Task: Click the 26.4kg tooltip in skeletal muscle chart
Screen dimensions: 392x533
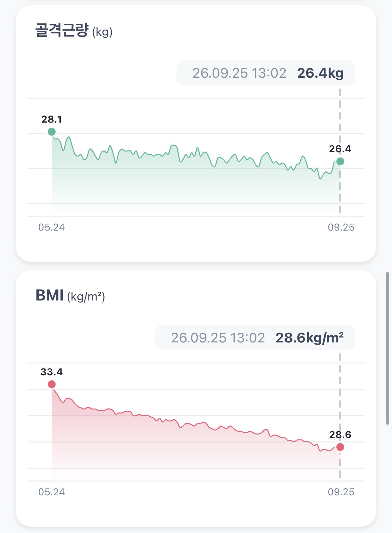Action: (x=266, y=73)
